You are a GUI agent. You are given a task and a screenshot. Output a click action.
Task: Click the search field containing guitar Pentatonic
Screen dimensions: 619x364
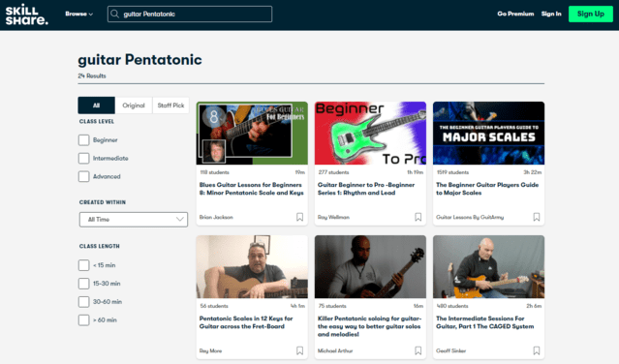tap(190, 14)
